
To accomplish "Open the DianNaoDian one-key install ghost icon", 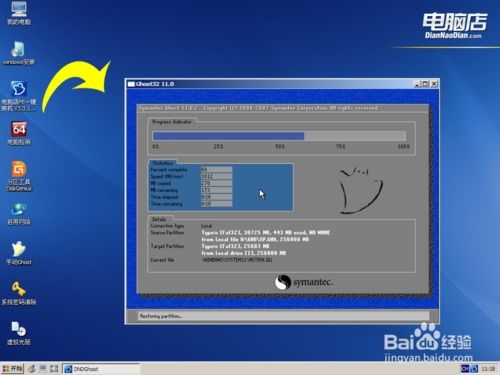I will 19,96.
